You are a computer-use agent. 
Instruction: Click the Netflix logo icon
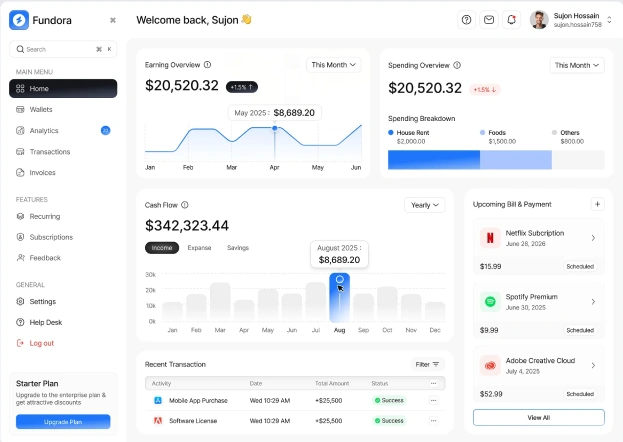(490, 238)
